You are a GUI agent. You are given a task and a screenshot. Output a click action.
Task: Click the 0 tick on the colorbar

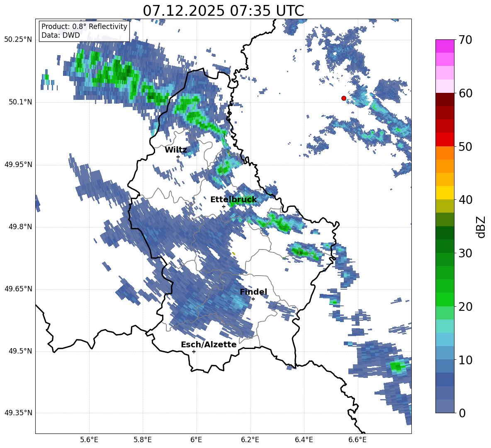point(462,413)
